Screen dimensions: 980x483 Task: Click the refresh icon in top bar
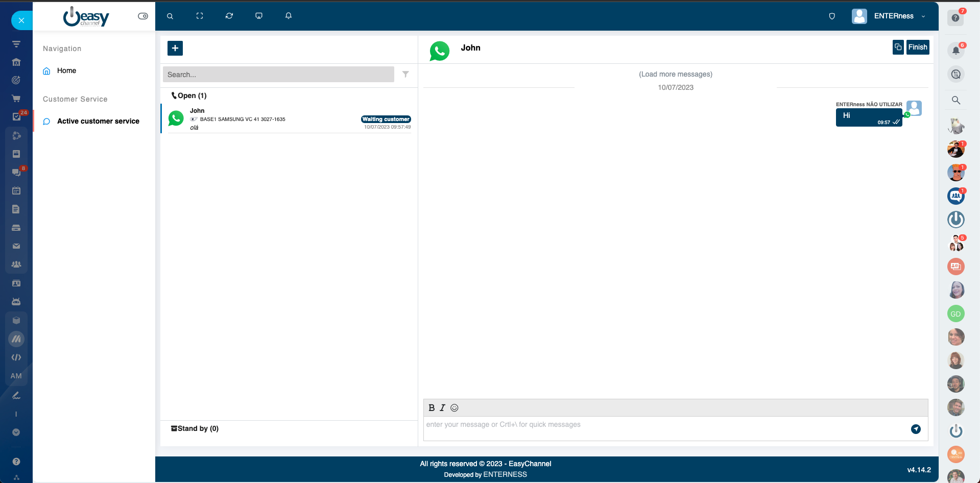(x=229, y=16)
